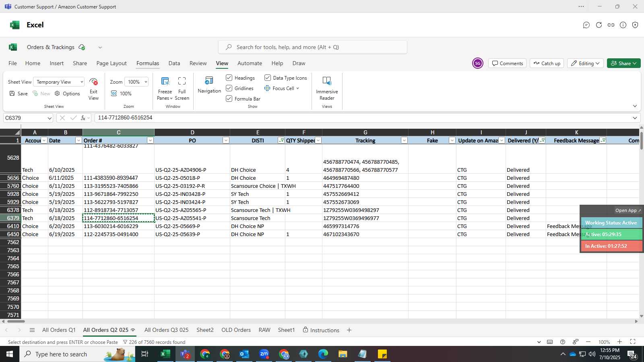Click the Exit View icon
Image resolution: width=644 pixels, height=362 pixels.
click(93, 82)
